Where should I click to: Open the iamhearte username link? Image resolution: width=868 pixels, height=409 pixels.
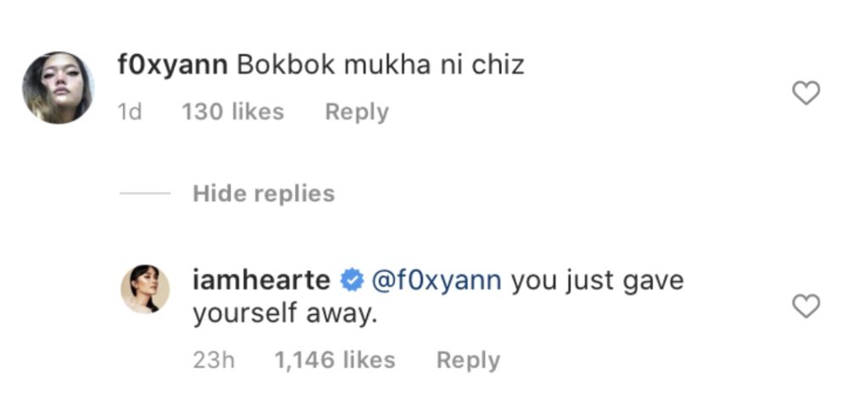click(261, 280)
